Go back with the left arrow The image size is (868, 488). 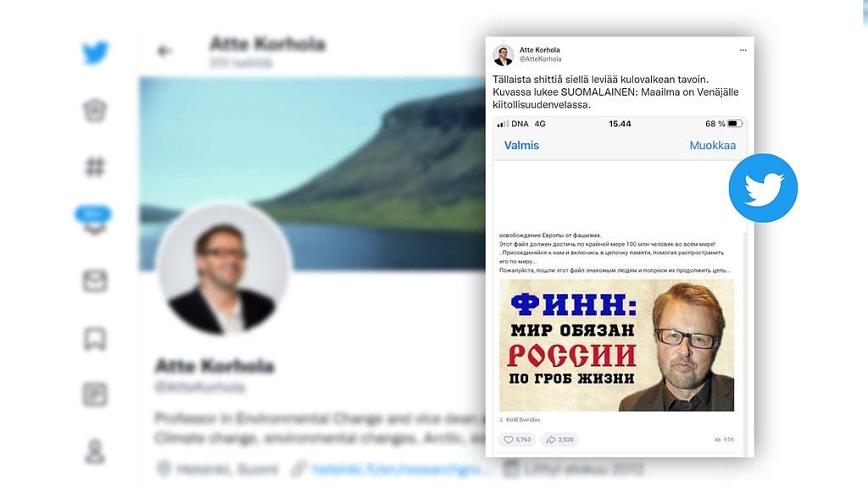[x=164, y=51]
